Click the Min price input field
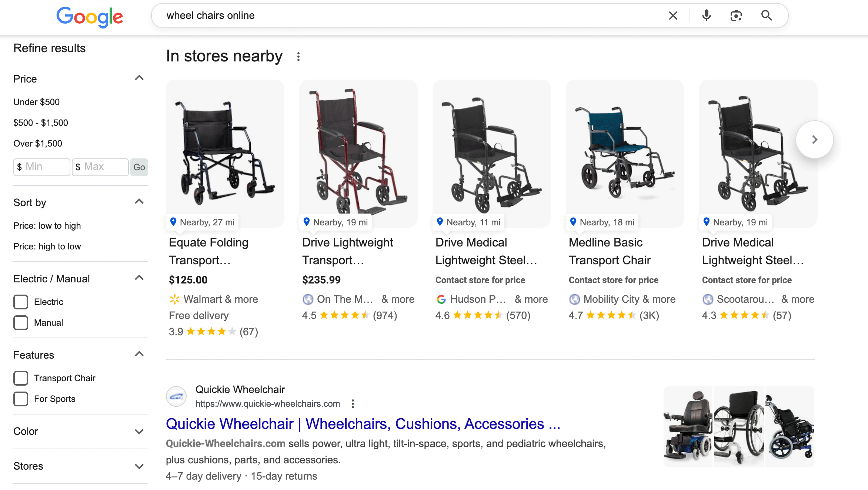868x490 pixels. coord(41,167)
